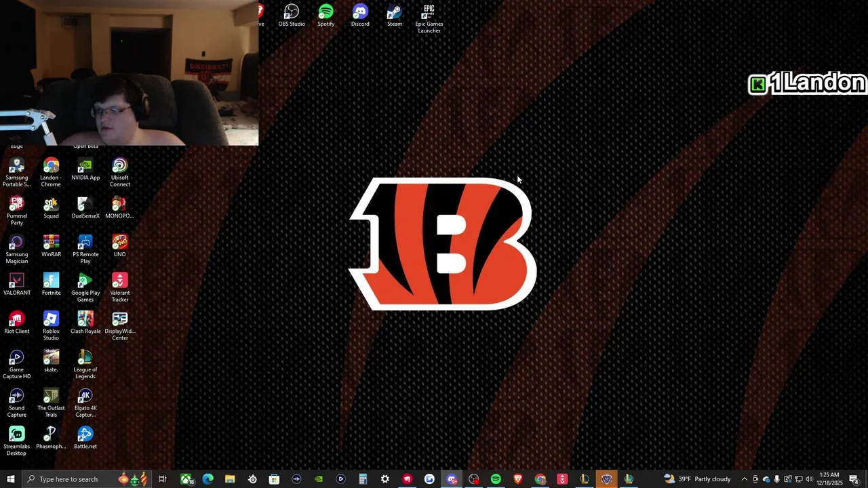Click the webcam overlay thumbnail

(129, 73)
